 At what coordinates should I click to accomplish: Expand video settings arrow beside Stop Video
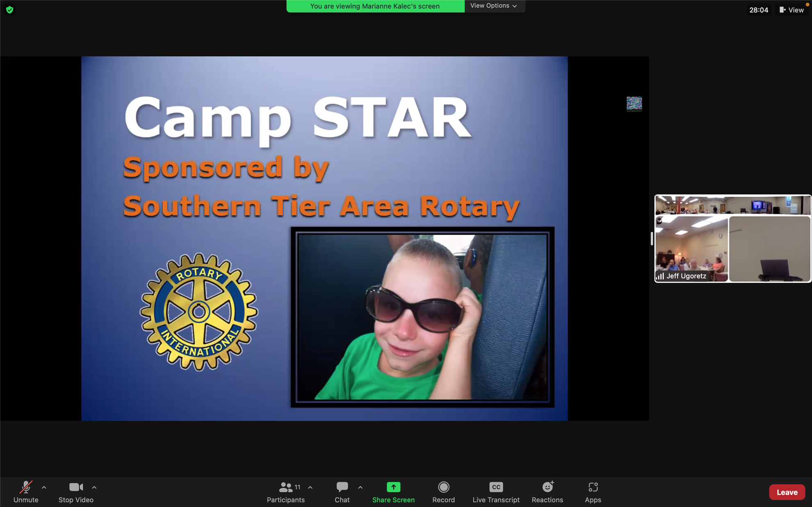[94, 487]
